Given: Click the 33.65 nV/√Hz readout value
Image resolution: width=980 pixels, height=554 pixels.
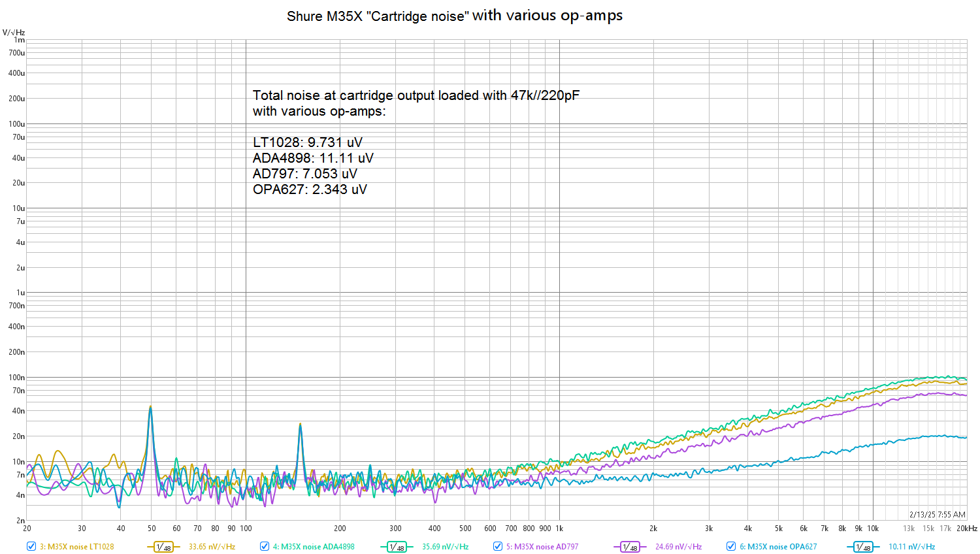Looking at the screenshot, I should point(212,547).
